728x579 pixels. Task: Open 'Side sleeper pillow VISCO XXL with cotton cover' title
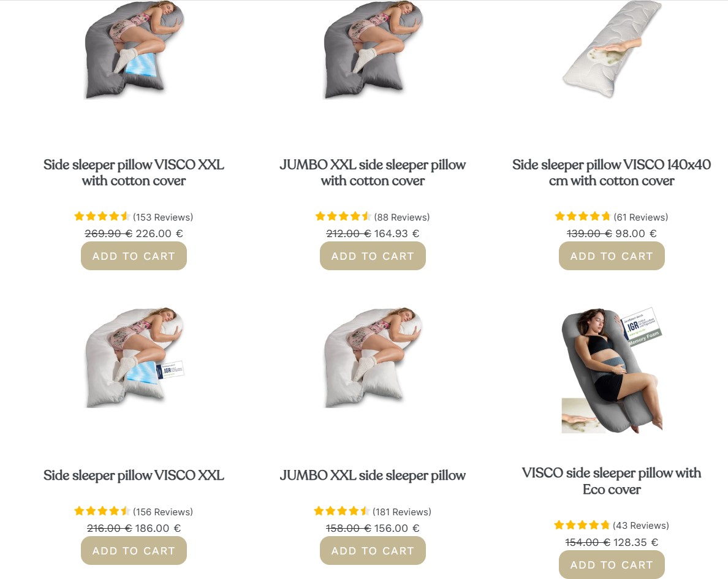[x=134, y=172]
